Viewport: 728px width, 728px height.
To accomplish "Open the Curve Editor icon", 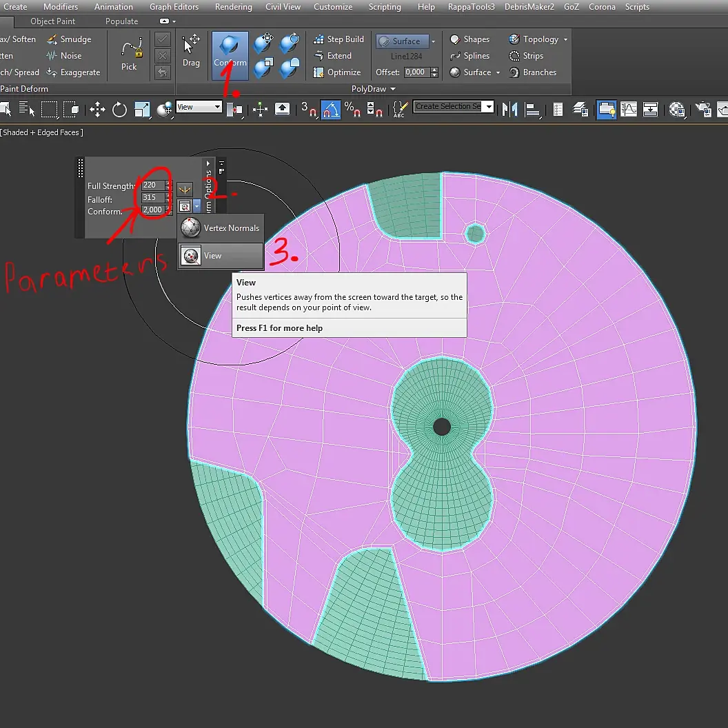I will (x=629, y=110).
